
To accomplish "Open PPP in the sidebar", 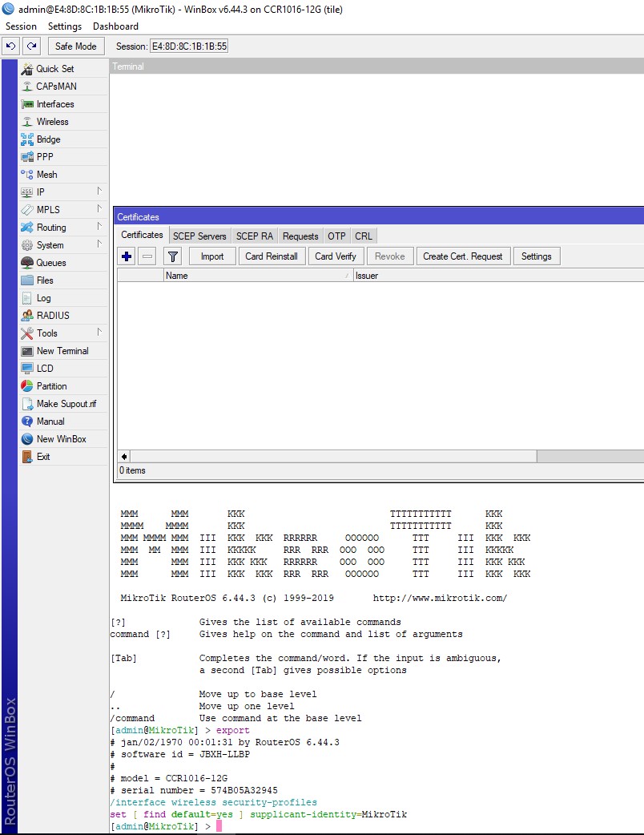I will [63, 156].
